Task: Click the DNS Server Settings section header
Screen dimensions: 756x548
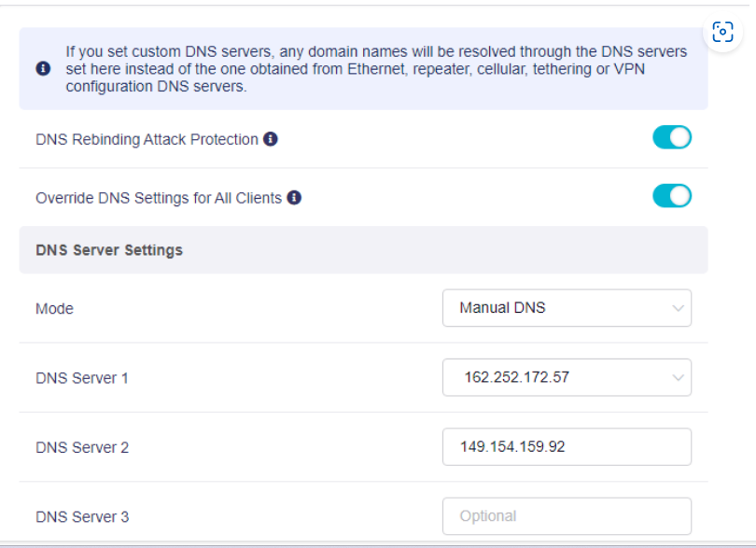Action: [x=364, y=250]
